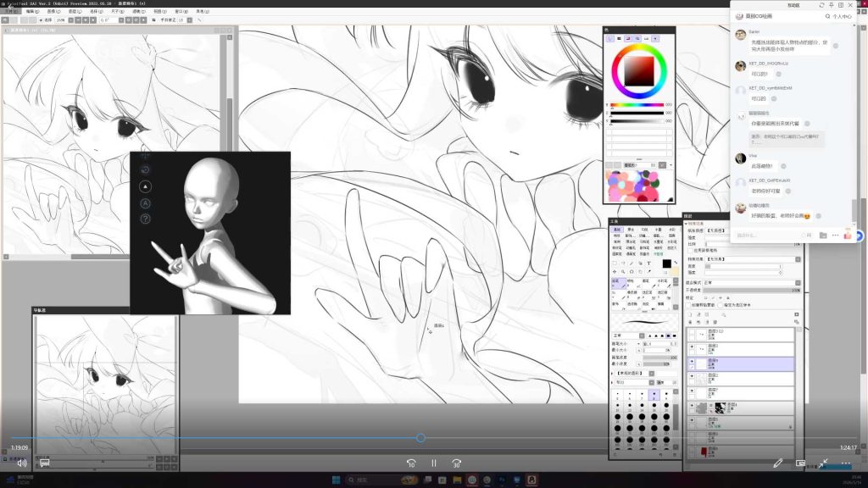Skip back 10 seconds in video
Image resolution: width=868 pixels, height=488 pixels.
coord(411,463)
